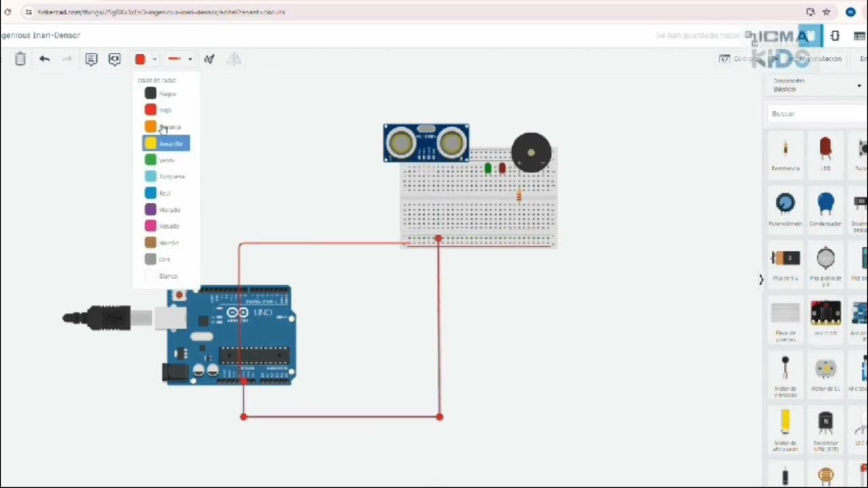Select the Motor de vibración component
868x488 pixels.
[785, 375]
